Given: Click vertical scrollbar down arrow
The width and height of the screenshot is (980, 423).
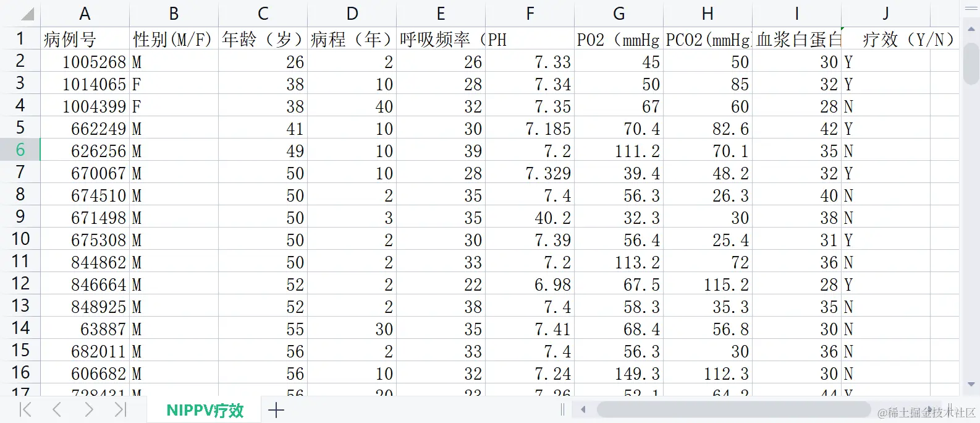Looking at the screenshot, I should 971,385.
